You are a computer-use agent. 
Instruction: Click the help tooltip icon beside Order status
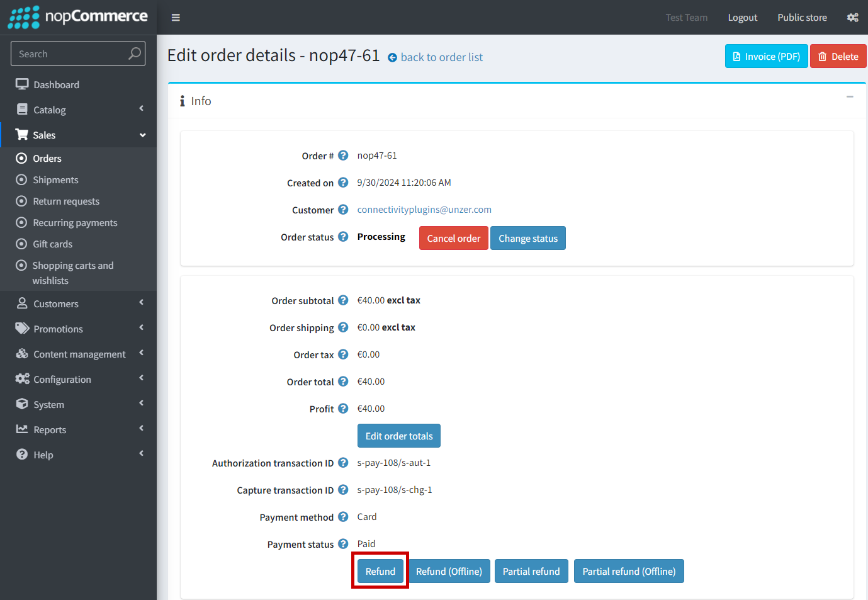click(x=343, y=237)
